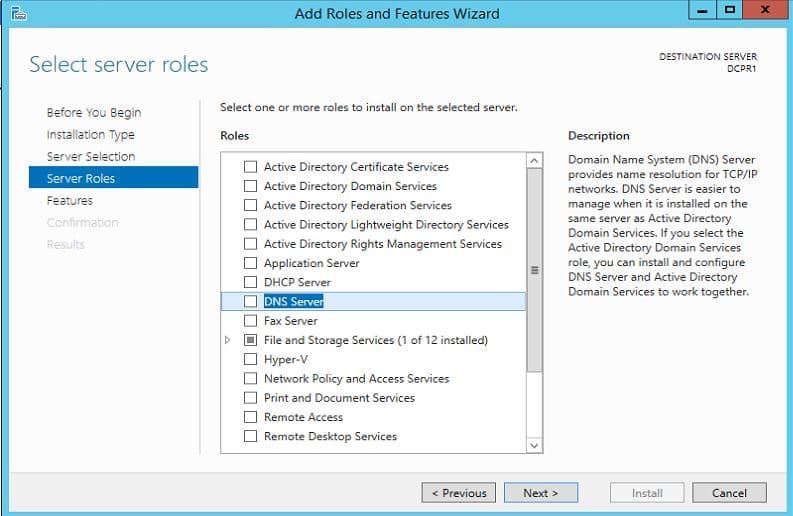Select Remote Access role label
The height and width of the screenshot is (516, 793).
pyautogui.click(x=303, y=417)
